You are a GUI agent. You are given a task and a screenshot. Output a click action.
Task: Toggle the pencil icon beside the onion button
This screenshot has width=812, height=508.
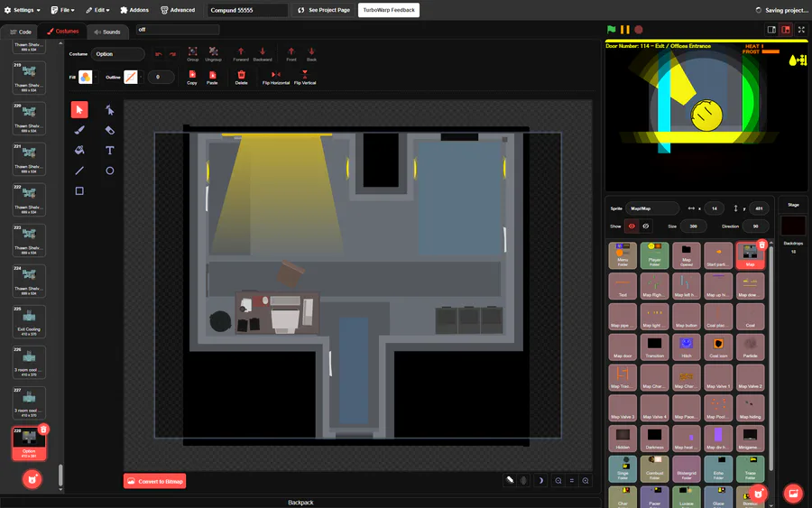(510, 481)
